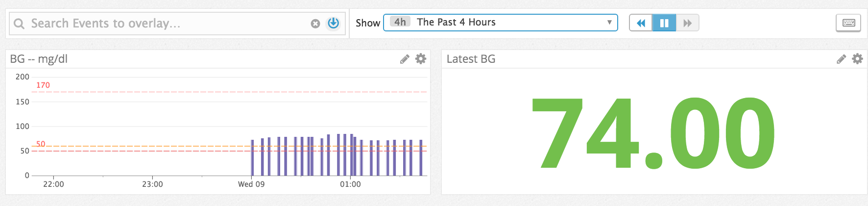
Task: Click the 4h badge in time selector
Action: [400, 22]
